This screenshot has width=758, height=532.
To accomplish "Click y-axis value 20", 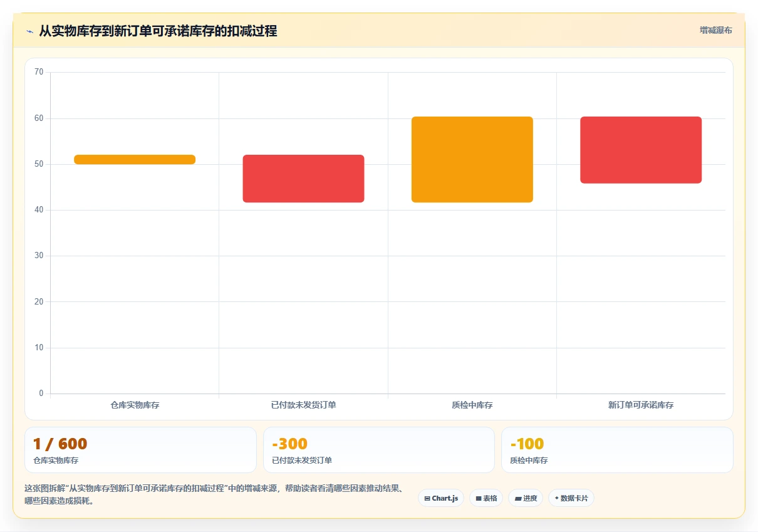I will coord(39,302).
